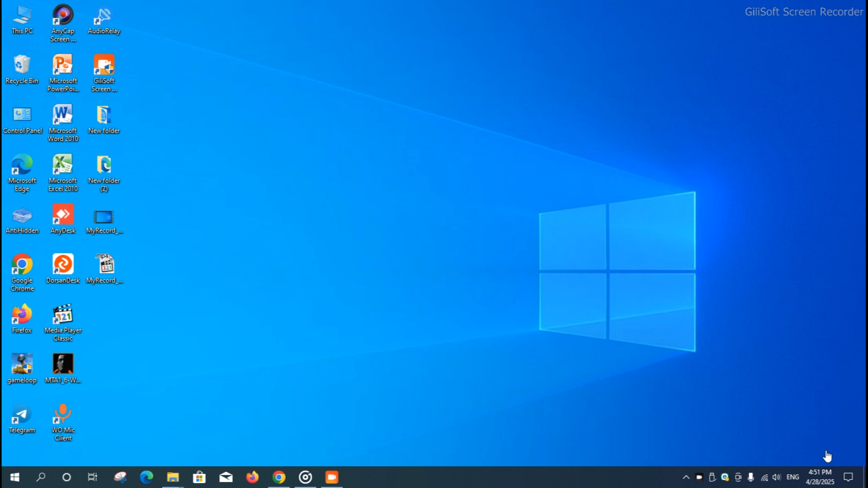Viewport: 868px width, 488px height.
Task: Open the Action Center notifications
Action: [x=849, y=477]
